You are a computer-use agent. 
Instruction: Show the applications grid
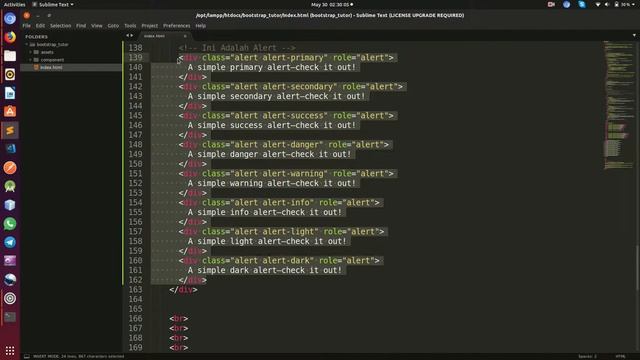click(x=10, y=351)
